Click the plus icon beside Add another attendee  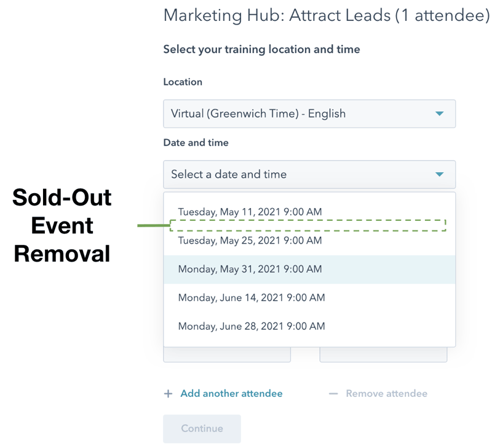coord(168,394)
